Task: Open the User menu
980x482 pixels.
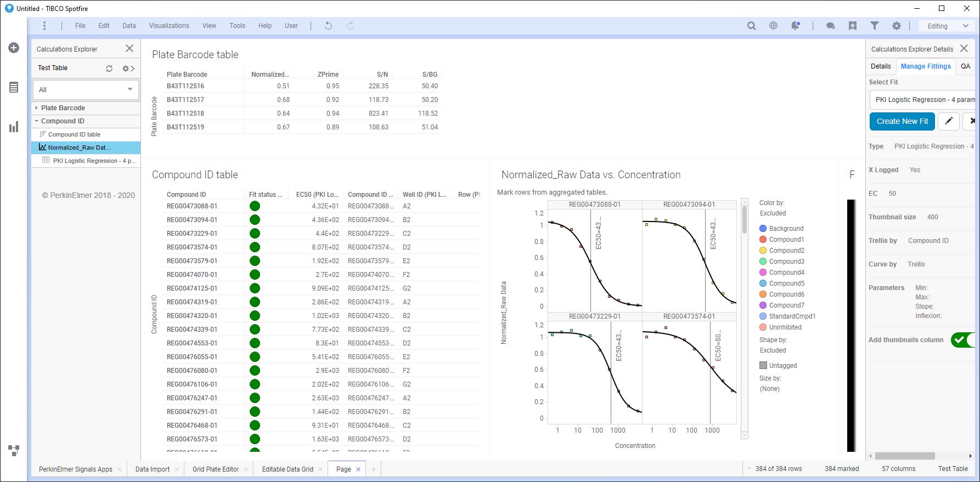Action: [x=291, y=26]
